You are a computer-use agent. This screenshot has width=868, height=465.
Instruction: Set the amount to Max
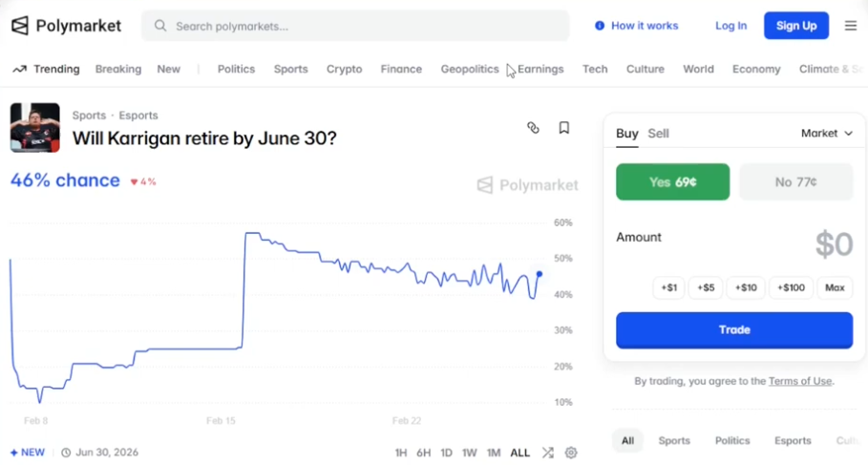coord(835,287)
